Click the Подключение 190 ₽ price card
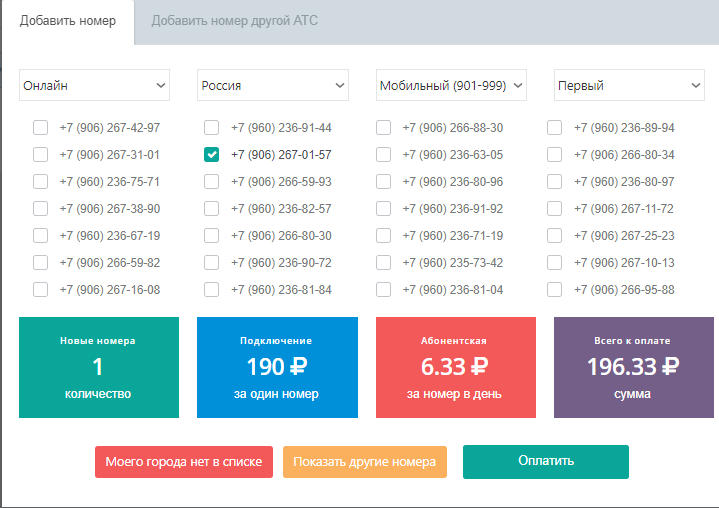 [x=277, y=367]
